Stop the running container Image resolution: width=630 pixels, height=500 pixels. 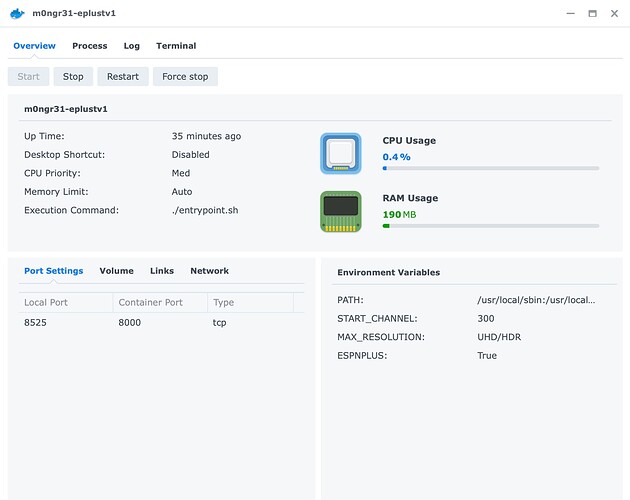coord(73,76)
